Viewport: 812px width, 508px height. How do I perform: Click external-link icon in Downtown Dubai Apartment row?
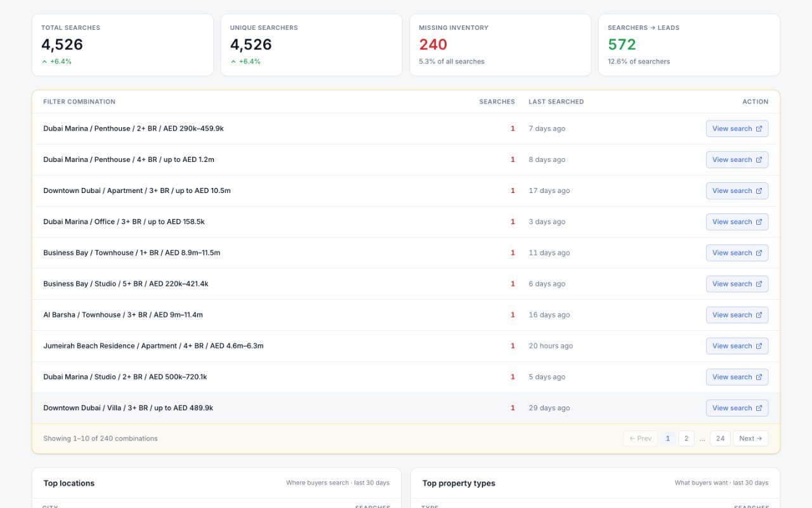pyautogui.click(x=759, y=191)
